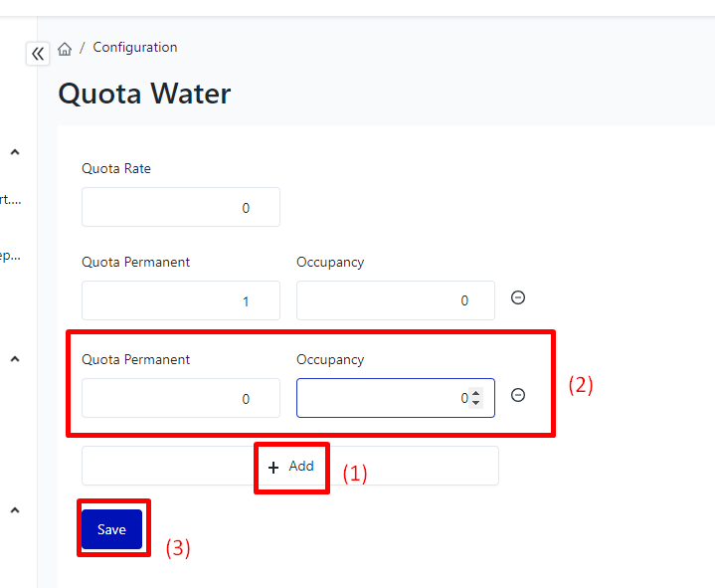The image size is (715, 588).
Task: Remove the second Quota Permanent row
Action: [518, 395]
